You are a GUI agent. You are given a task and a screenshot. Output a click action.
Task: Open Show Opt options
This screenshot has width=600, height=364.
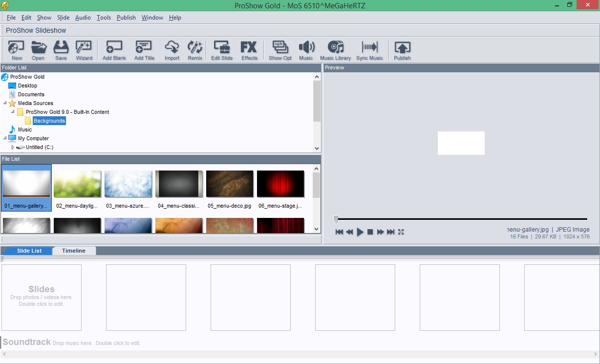tap(280, 50)
